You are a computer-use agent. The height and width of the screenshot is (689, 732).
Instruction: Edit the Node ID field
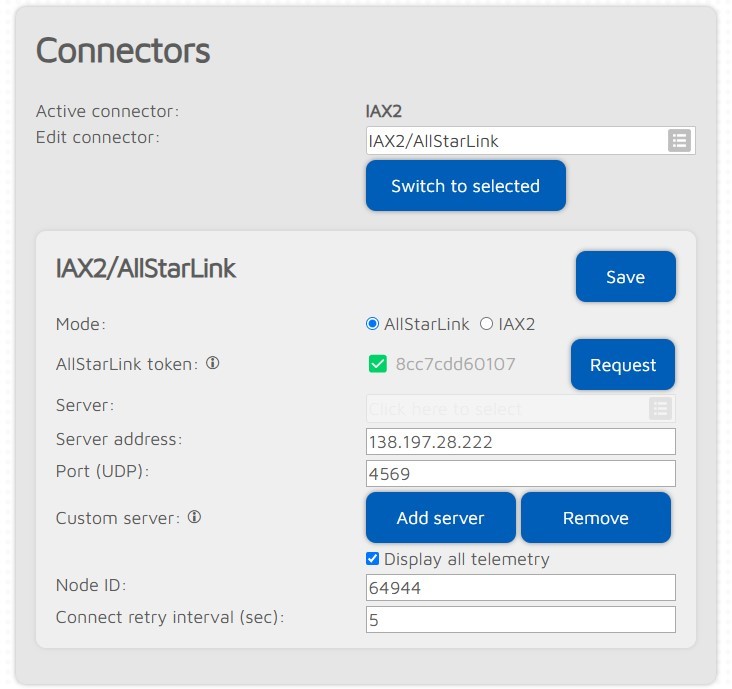point(520,588)
